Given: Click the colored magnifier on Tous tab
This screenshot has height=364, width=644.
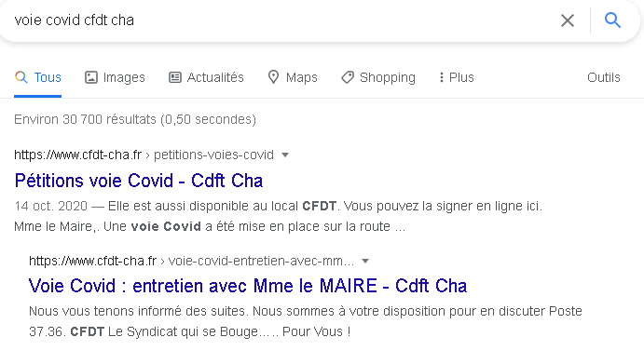Looking at the screenshot, I should (21, 77).
